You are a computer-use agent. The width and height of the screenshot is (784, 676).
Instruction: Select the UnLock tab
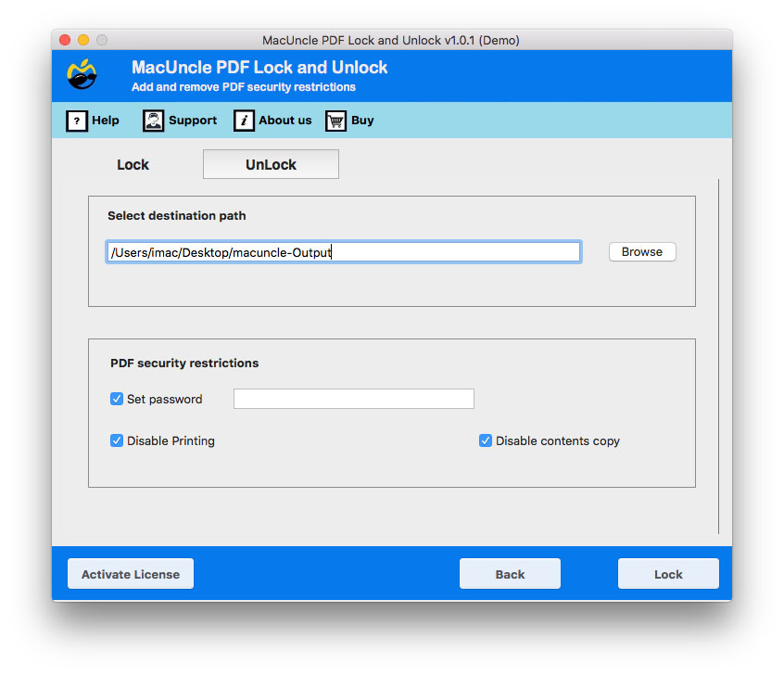pyautogui.click(x=270, y=164)
